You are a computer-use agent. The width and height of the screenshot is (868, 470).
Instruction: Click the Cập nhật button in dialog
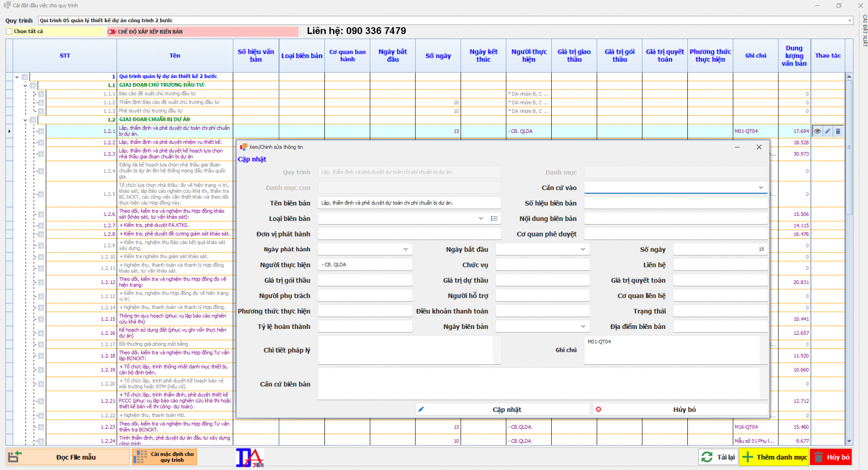pyautogui.click(x=503, y=410)
